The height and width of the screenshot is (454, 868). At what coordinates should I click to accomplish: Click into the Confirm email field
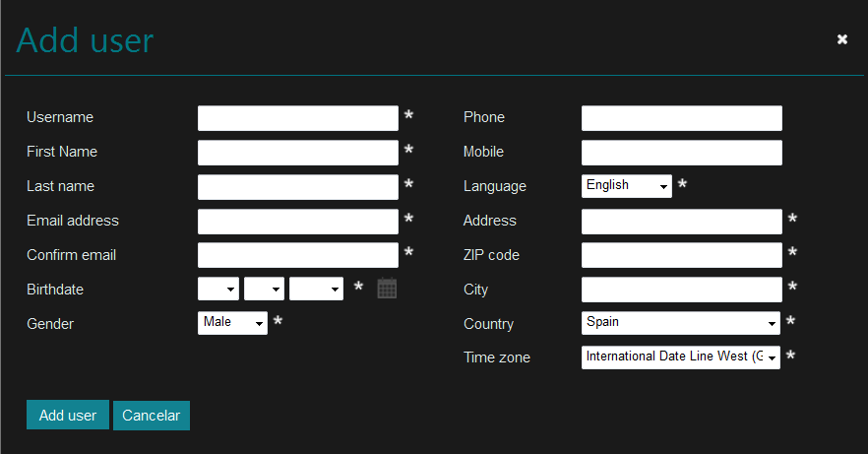click(298, 255)
